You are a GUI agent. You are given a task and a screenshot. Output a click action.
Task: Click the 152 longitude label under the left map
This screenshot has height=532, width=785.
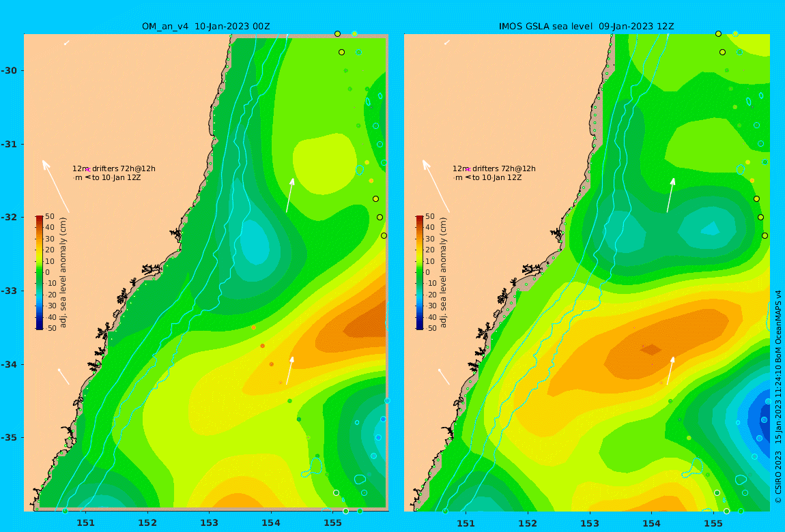[147, 523]
